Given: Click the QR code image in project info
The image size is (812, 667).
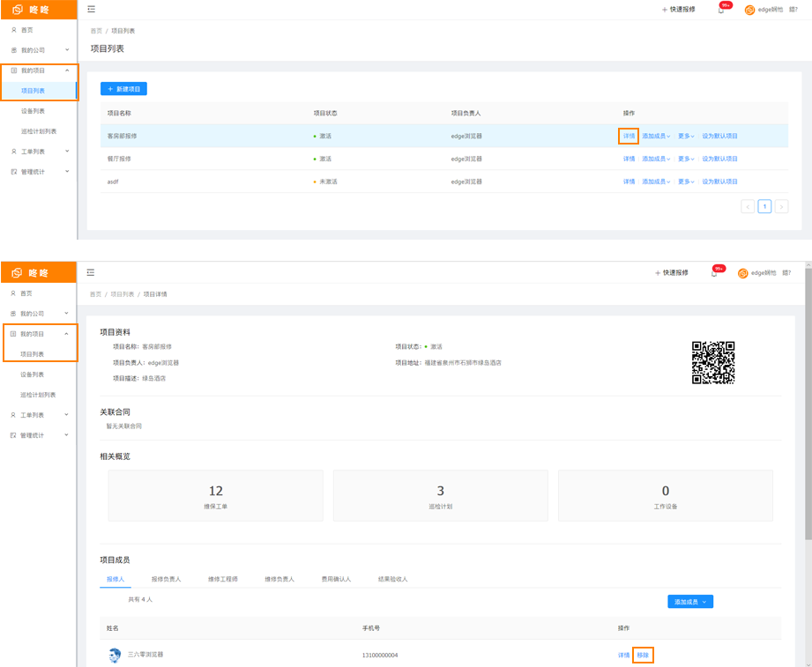Looking at the screenshot, I should pos(712,362).
